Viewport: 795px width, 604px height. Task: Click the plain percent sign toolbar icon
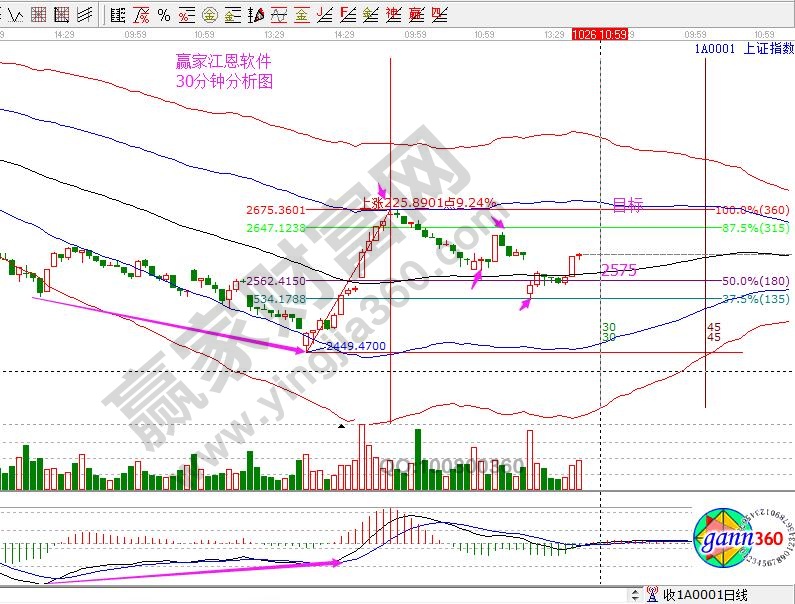point(165,14)
